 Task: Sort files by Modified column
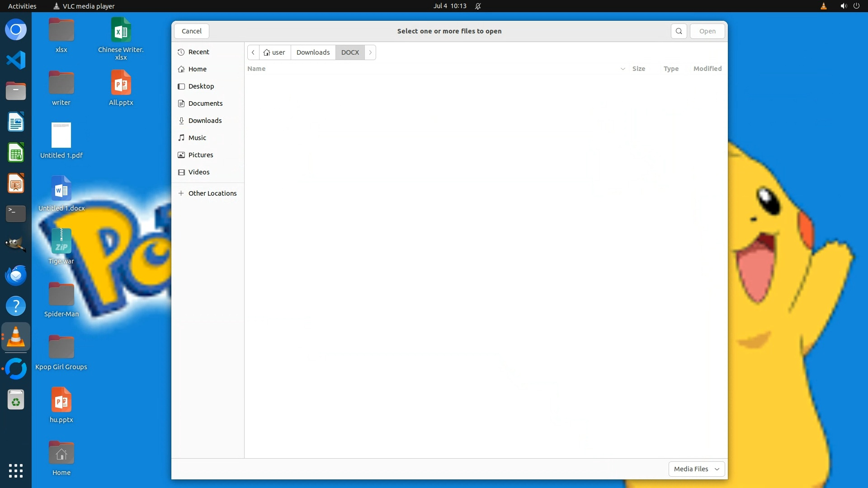707,69
